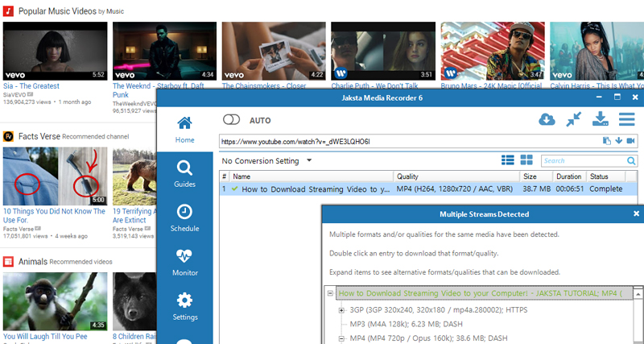This screenshot has width=644, height=344.
Task: Expand the 3GP stream entry
Action: 342,309
